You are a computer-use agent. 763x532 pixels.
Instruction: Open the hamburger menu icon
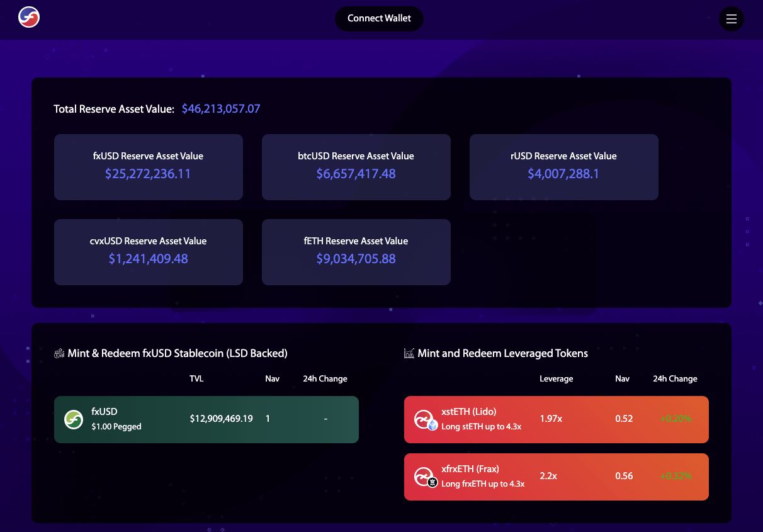731,19
